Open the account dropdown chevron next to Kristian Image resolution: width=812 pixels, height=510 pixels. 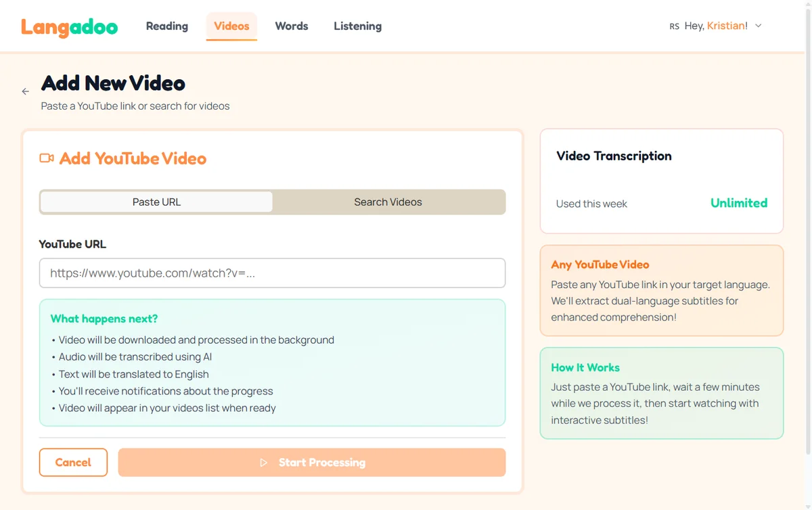(x=757, y=26)
